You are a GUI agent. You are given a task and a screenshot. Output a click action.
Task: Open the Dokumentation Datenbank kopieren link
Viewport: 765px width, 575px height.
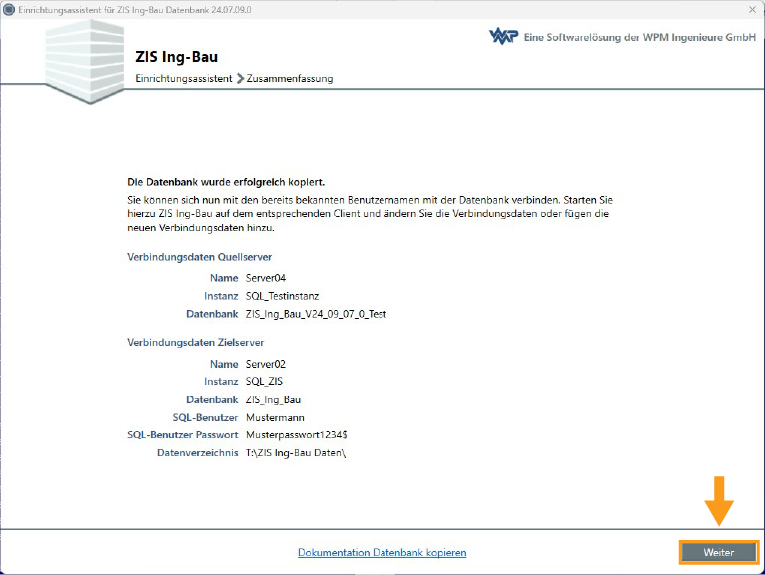[x=382, y=552]
